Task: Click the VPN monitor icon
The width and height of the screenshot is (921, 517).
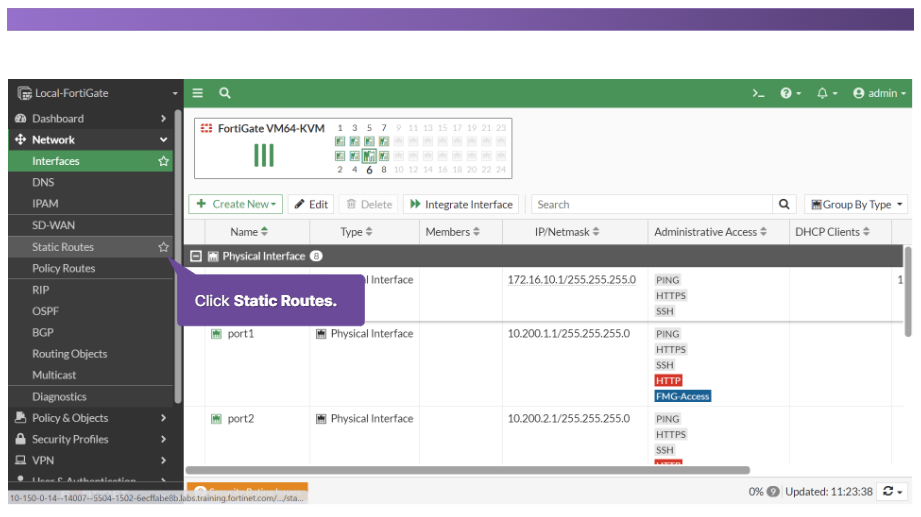Action: tap(21, 460)
